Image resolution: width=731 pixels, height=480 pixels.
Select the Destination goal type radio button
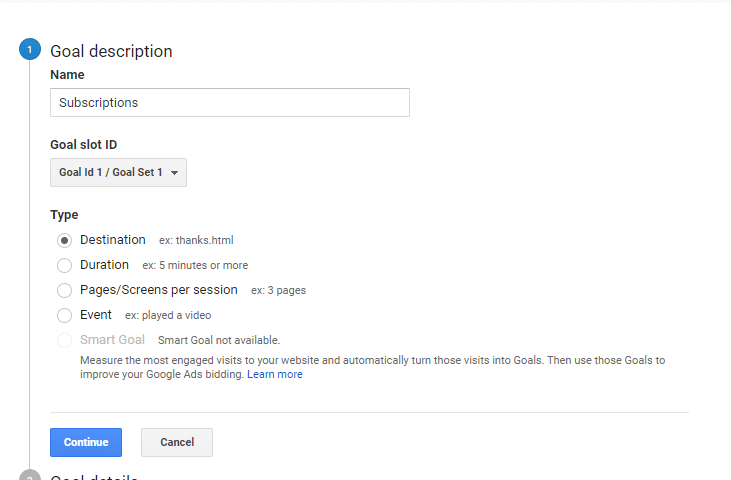click(x=64, y=240)
